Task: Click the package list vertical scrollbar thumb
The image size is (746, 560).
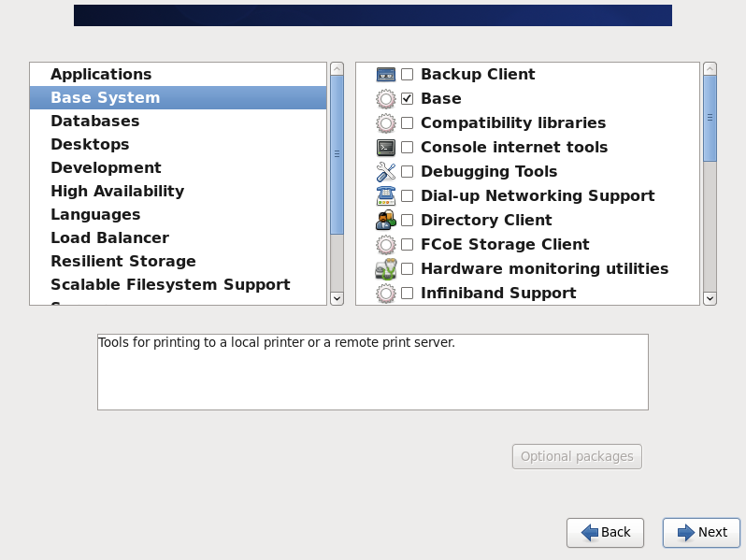Action: 710,118
